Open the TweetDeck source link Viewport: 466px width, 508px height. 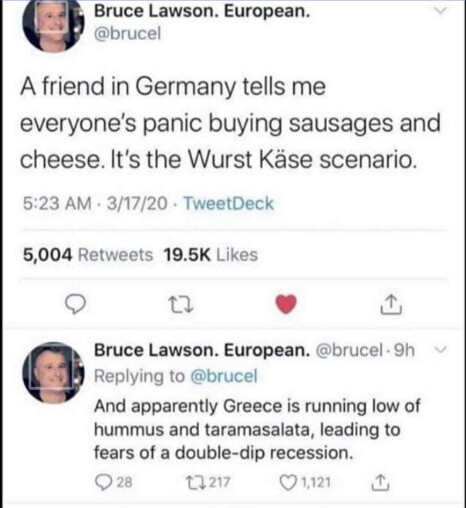[x=229, y=203]
